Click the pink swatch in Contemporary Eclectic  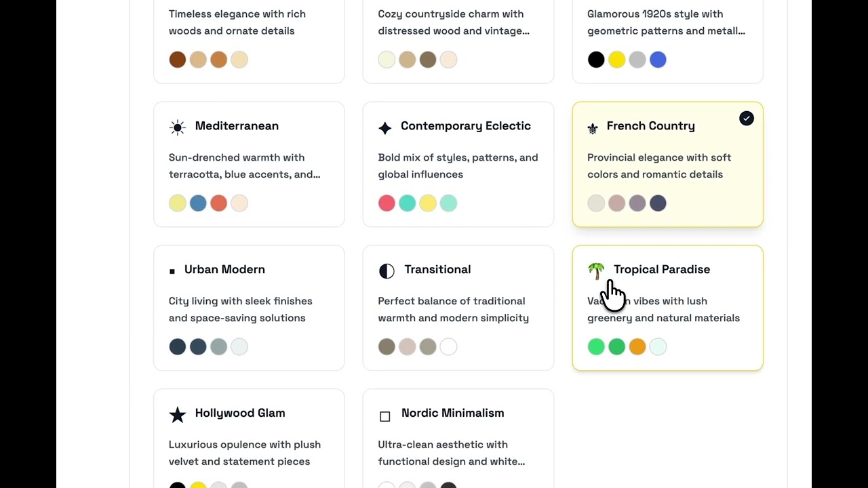(387, 203)
